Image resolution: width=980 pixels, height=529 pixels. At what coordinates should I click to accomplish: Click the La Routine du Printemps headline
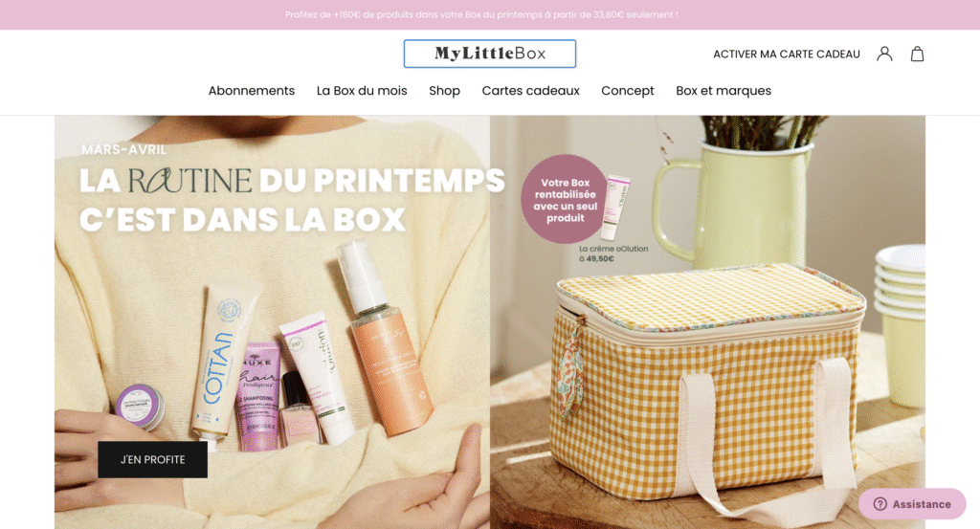[292, 200]
